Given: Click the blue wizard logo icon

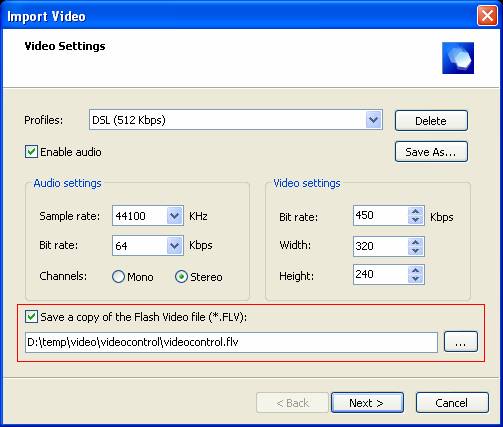Looking at the screenshot, I should tap(458, 58).
